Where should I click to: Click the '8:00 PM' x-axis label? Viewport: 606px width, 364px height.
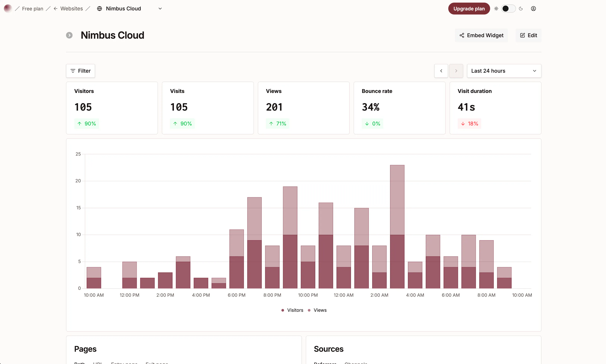272,295
